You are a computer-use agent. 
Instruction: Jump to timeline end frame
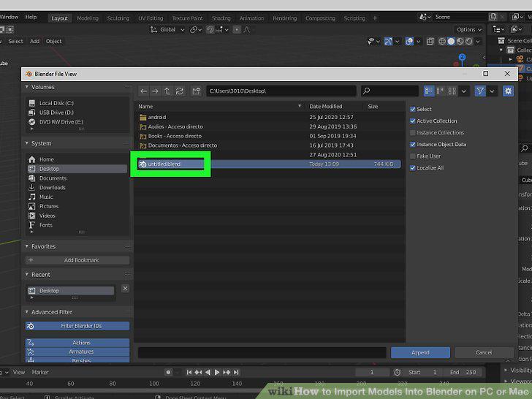pyautogui.click(x=237, y=373)
